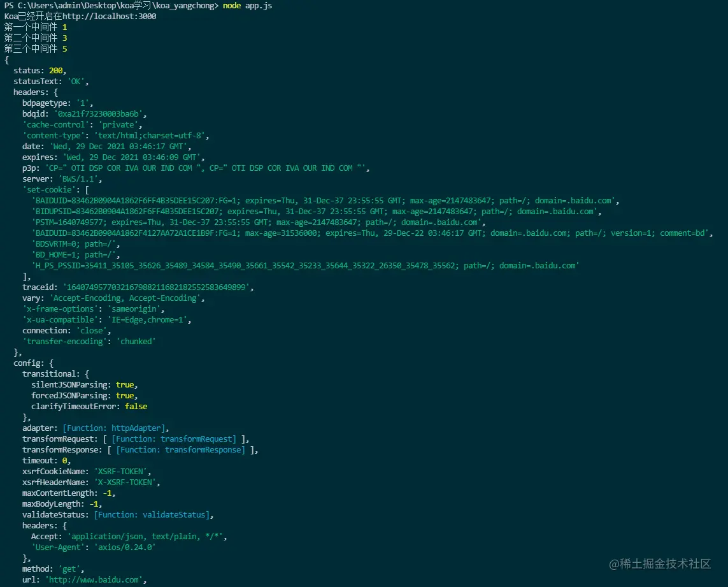Open the http://www.baidu.com url value

point(94,580)
